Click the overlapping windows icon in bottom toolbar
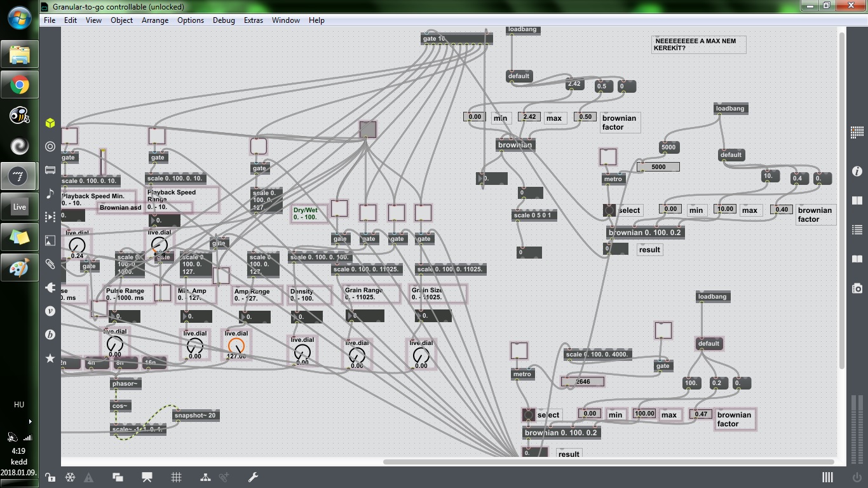This screenshot has width=868, height=488. [118, 477]
